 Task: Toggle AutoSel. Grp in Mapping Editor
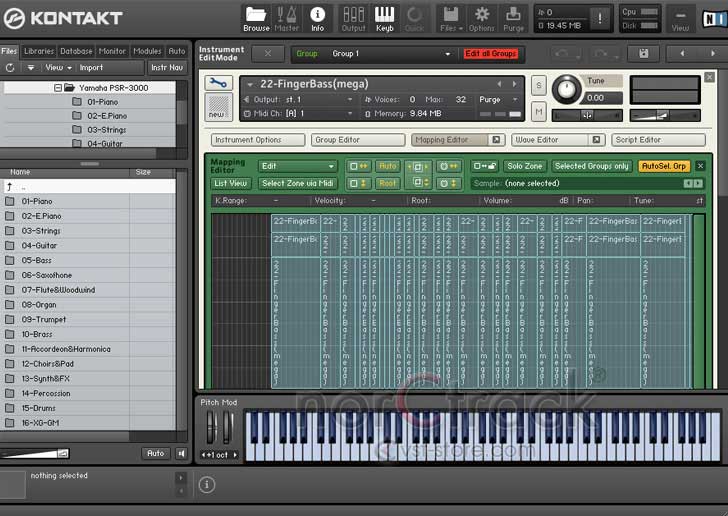tap(664, 166)
